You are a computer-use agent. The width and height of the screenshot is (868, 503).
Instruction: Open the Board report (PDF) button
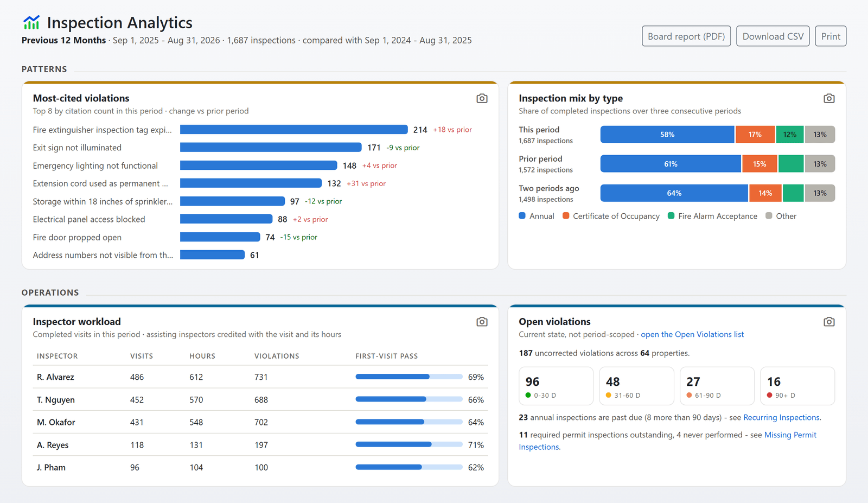coord(686,36)
